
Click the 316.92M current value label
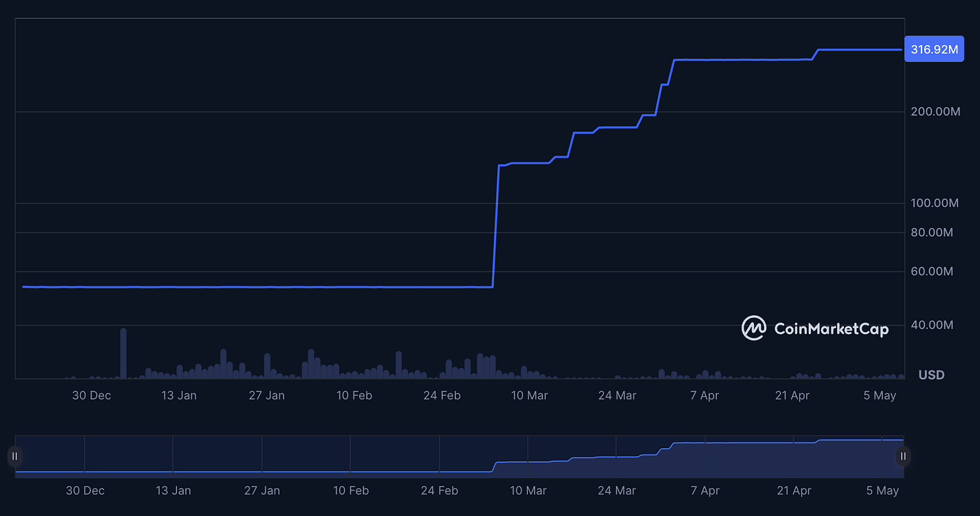point(935,49)
